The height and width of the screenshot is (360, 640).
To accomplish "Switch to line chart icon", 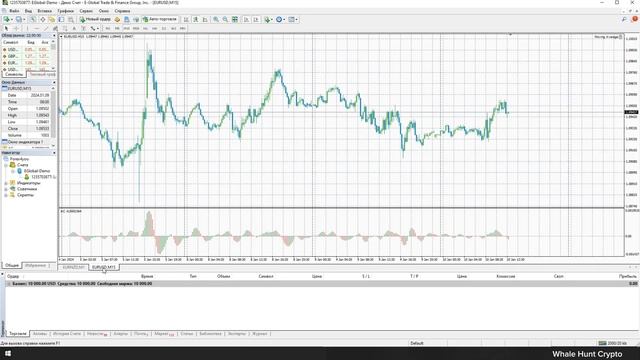I will coord(205,19).
